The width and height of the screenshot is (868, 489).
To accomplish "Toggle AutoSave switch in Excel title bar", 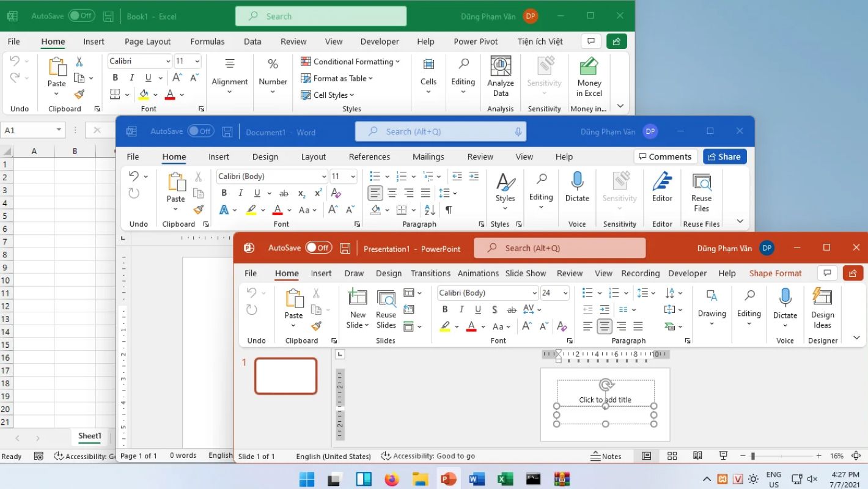I will click(81, 16).
